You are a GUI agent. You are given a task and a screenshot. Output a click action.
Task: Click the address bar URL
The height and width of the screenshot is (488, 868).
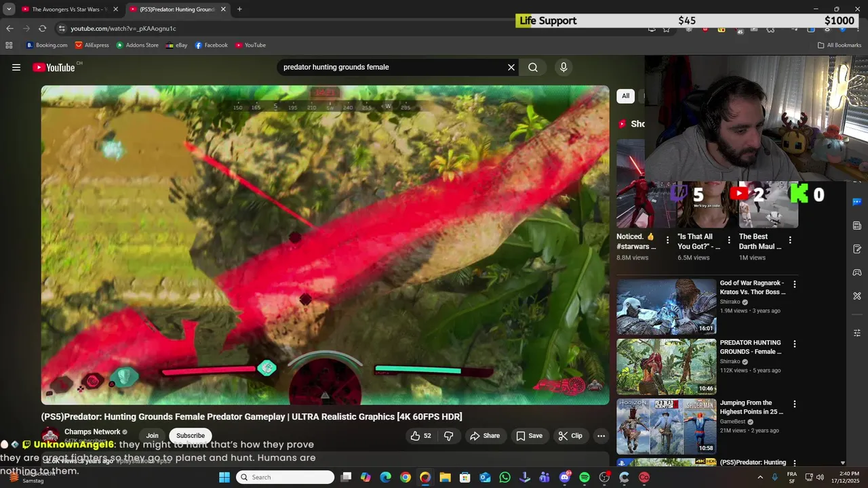pos(123,28)
